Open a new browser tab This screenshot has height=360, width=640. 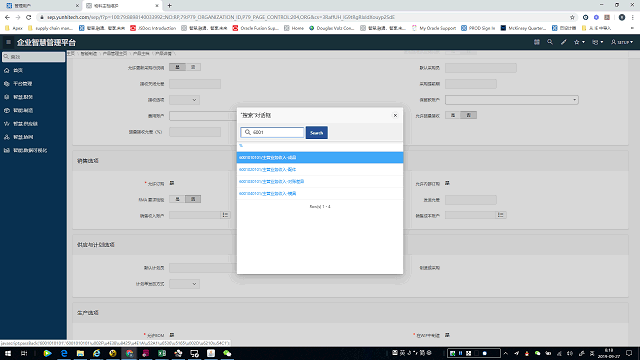(x=169, y=6)
